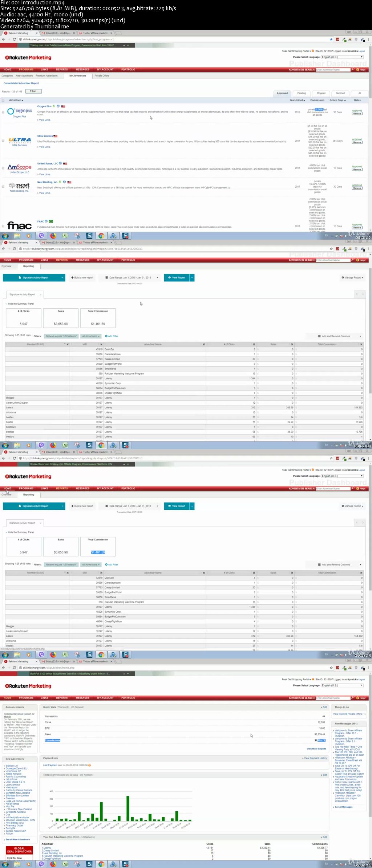Remove the Sales column in the 00:02:09 frame
The height and width of the screenshot is (868, 372).
point(292,344)
